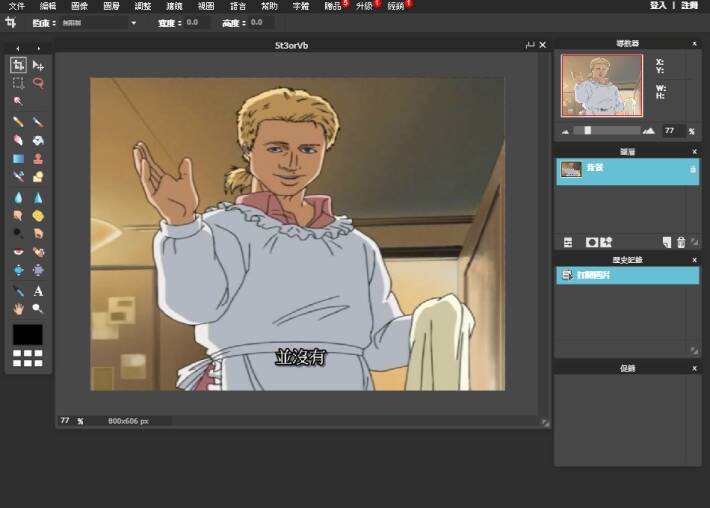Open the 调整 (Adjustment) menu

(143, 6)
